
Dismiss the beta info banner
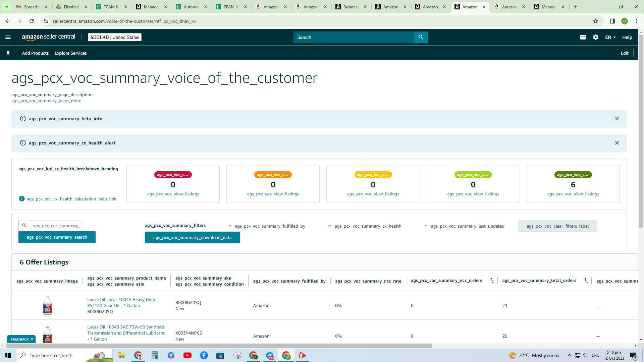point(617,119)
